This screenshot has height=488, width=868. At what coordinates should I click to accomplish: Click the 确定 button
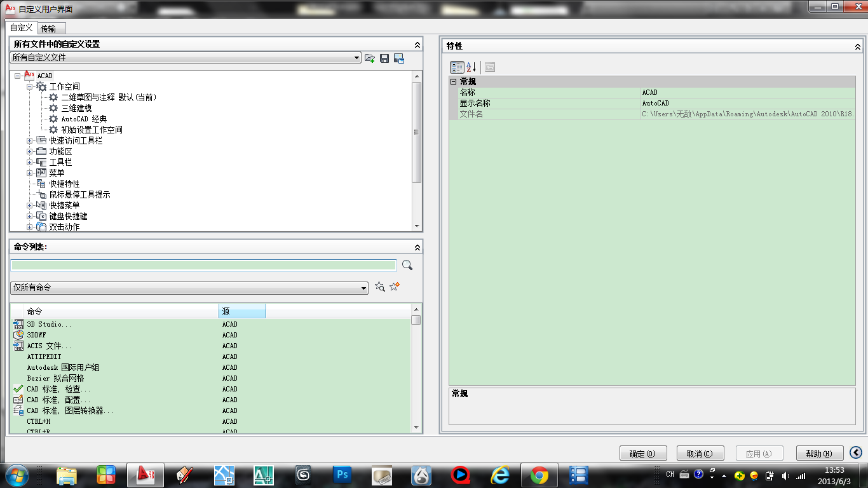[x=642, y=454]
